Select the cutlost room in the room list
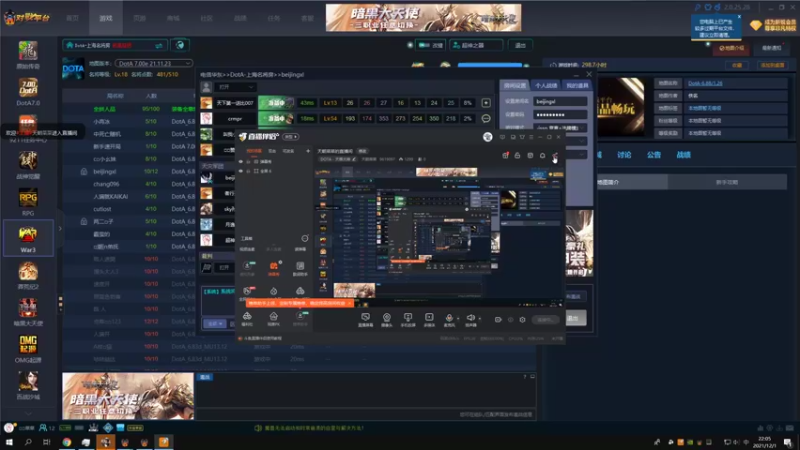800x450 pixels. pyautogui.click(x=102, y=209)
